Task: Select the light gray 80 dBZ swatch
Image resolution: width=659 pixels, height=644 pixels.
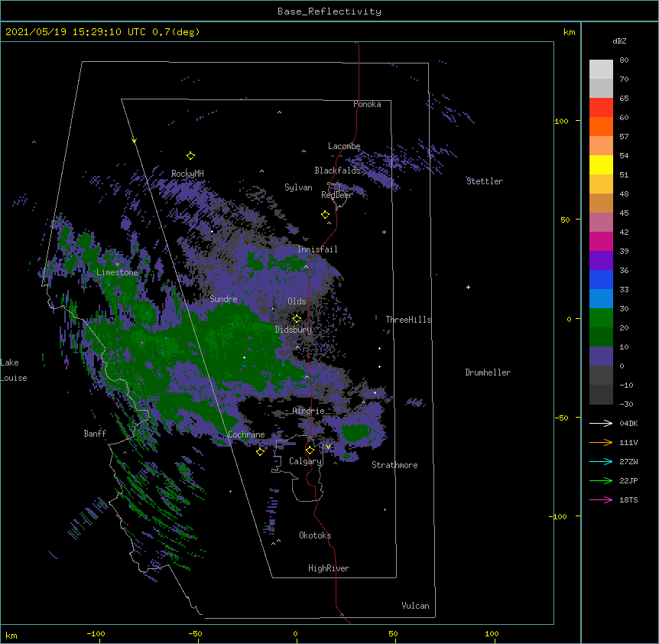Action: click(601, 69)
